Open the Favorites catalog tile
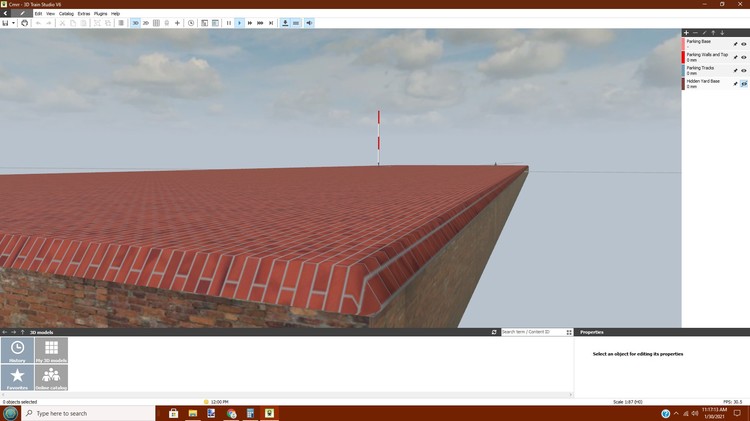Viewport: 750px width, 421px height. pos(17,377)
